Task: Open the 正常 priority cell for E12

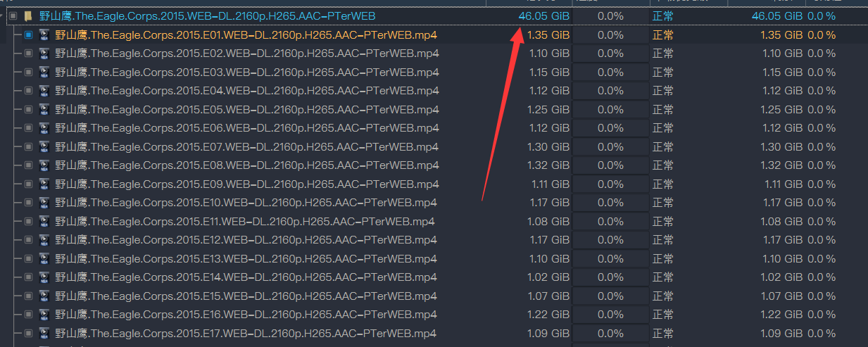Action: (662, 240)
